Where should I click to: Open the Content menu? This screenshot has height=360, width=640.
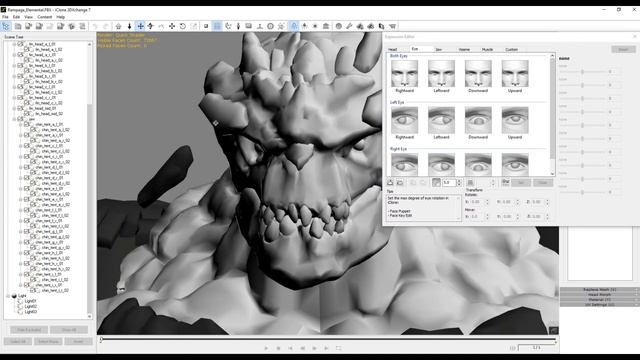pyautogui.click(x=45, y=17)
